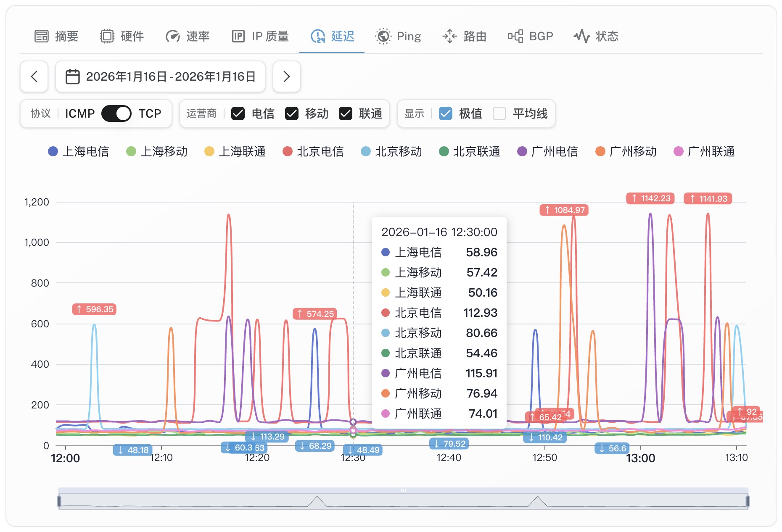Click the 状态 activity wave icon
The width and height of the screenshot is (782, 532).
(x=582, y=36)
